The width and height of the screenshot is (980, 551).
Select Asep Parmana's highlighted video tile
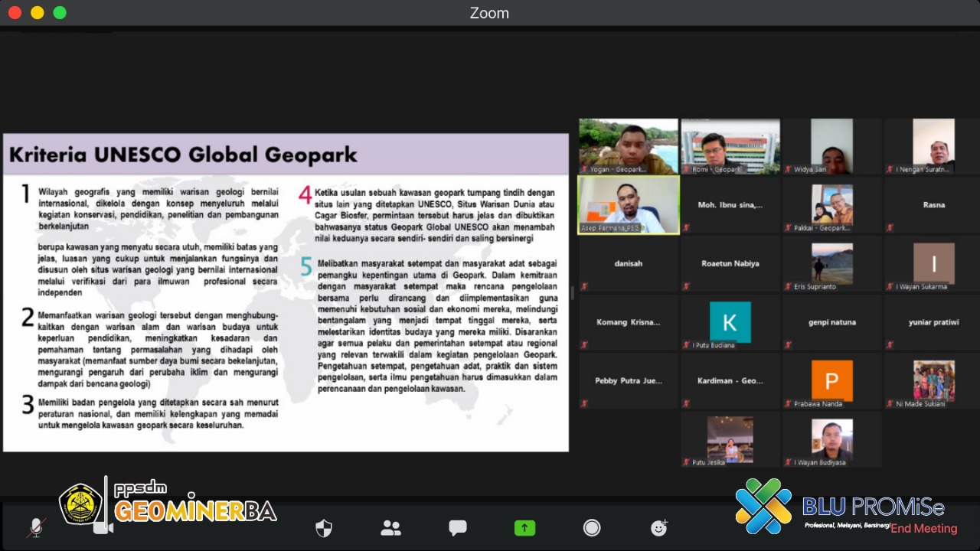(628, 205)
